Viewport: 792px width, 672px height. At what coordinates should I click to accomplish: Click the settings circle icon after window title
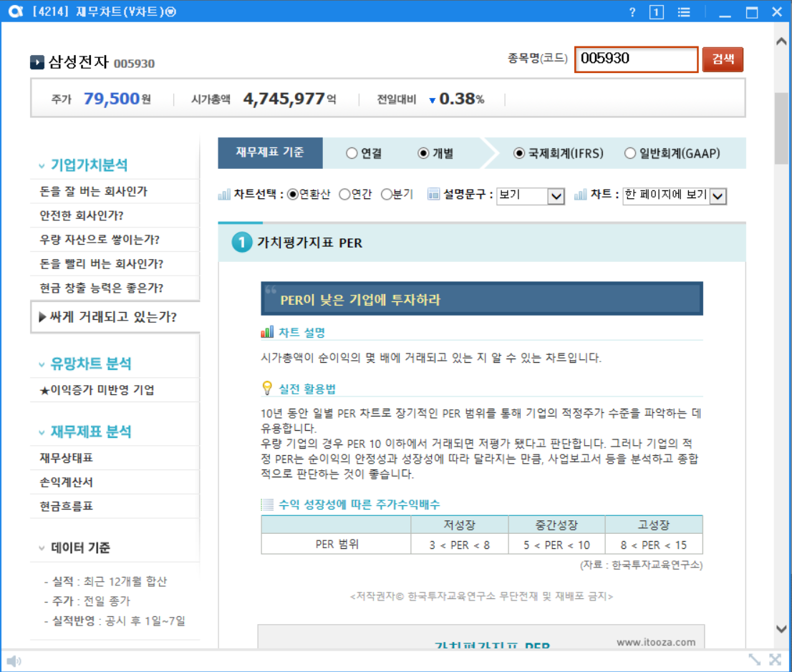coord(171,11)
